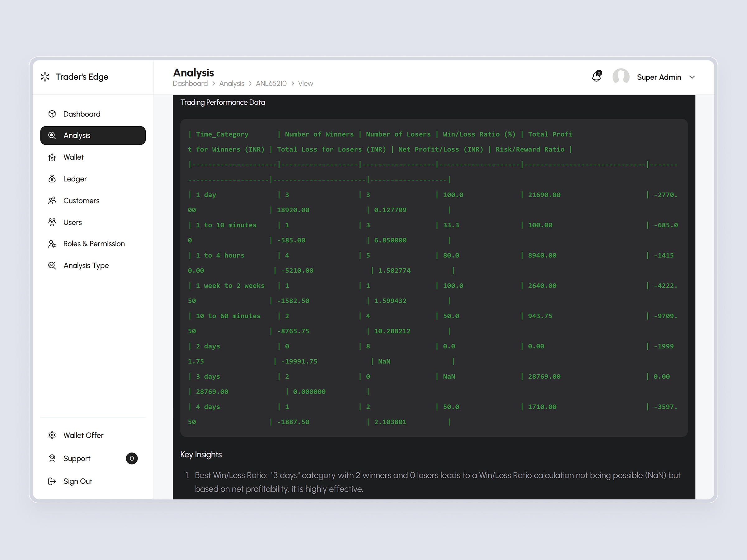Expand the Trader's Edge logo menu

45,77
